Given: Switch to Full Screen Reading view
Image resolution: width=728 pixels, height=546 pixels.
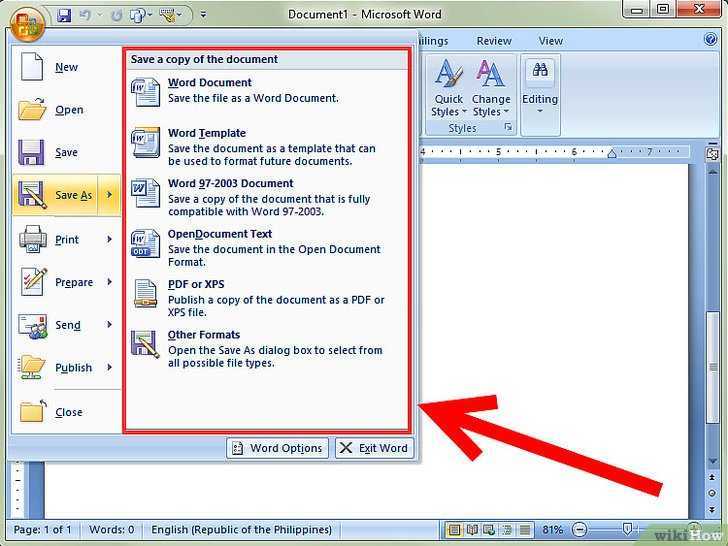Looking at the screenshot, I should 472,530.
